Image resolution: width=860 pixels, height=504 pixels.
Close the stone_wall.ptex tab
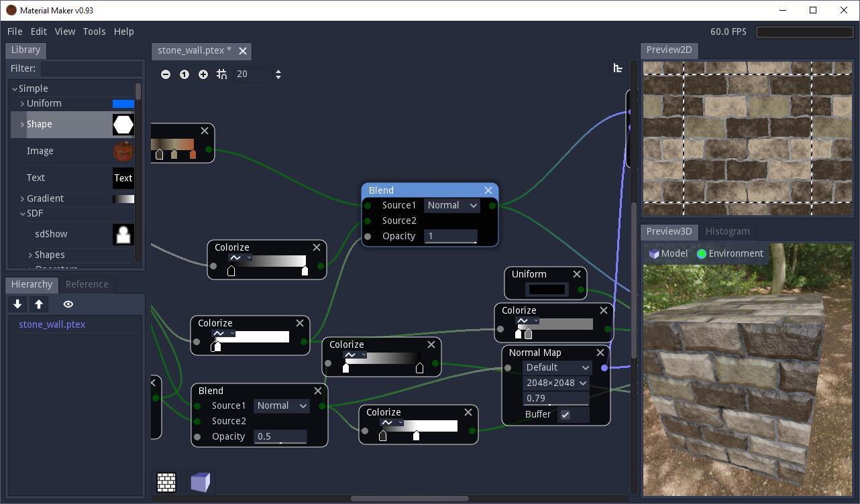[x=243, y=51]
